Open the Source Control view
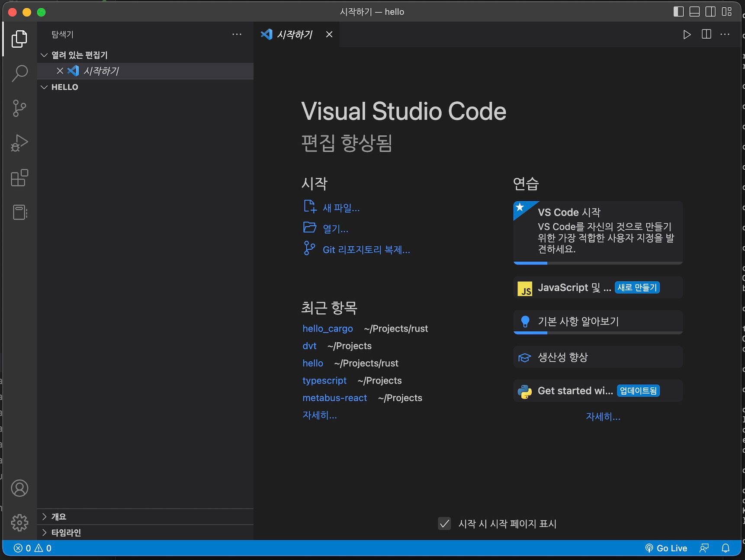The width and height of the screenshot is (745, 560). 19,108
